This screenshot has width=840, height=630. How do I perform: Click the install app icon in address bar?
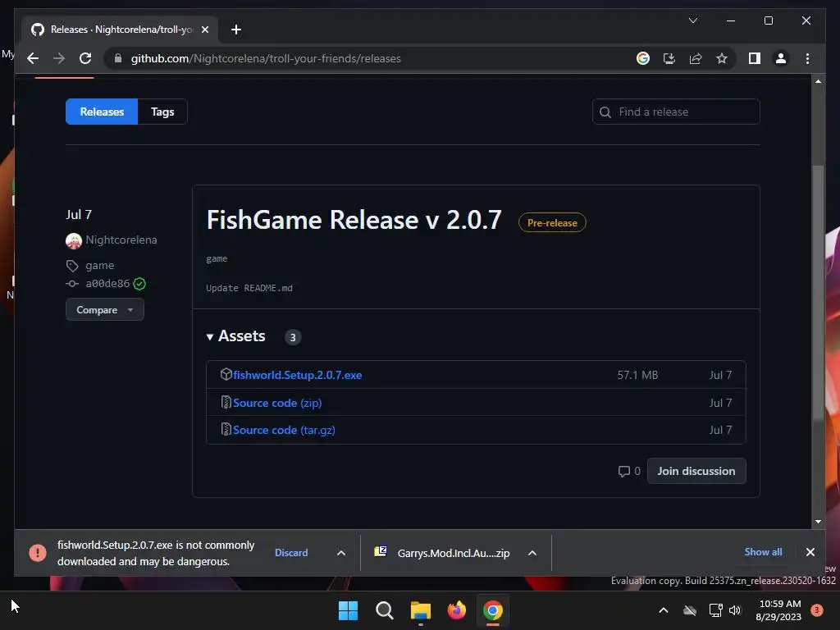click(669, 58)
